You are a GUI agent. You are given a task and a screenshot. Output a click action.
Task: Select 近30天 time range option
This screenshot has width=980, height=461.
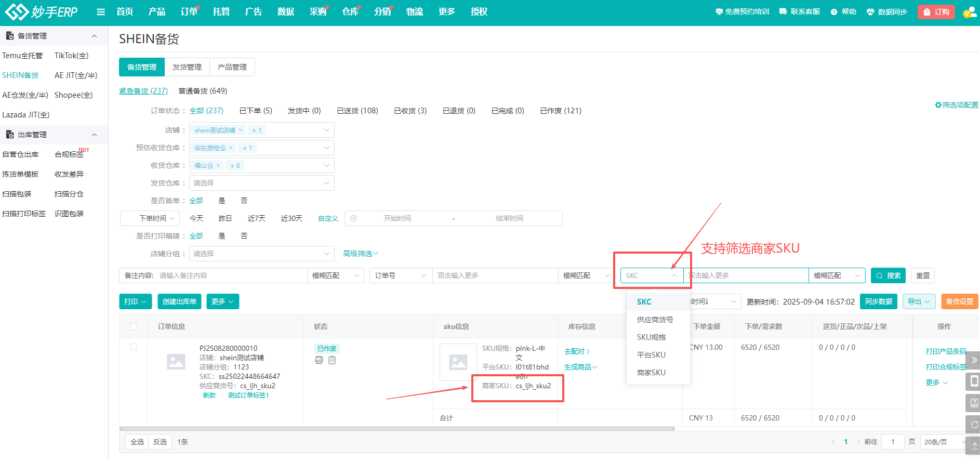tap(292, 218)
